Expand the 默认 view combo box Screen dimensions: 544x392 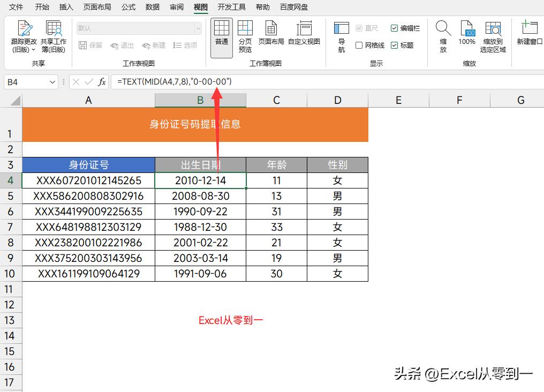point(197,27)
